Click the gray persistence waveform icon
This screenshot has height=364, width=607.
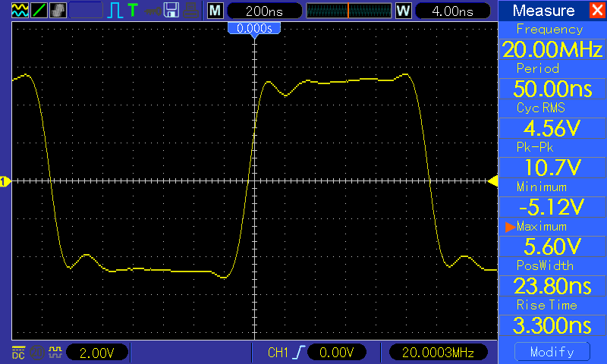[58, 10]
